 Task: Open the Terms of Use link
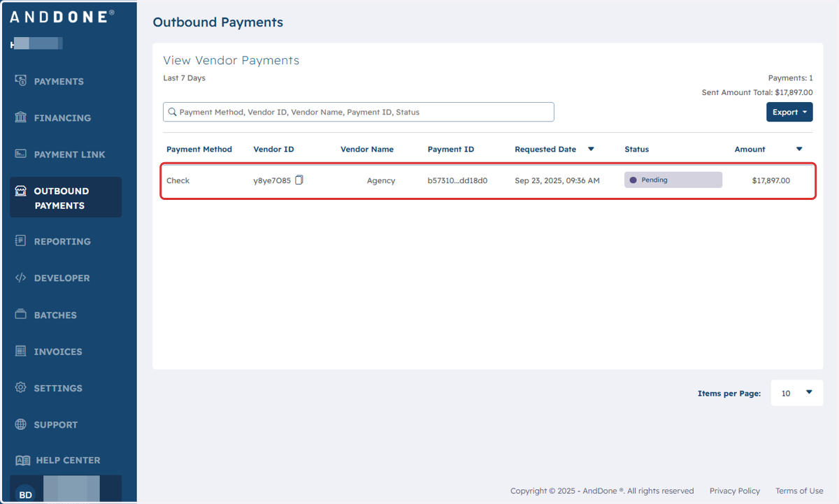pyautogui.click(x=799, y=491)
